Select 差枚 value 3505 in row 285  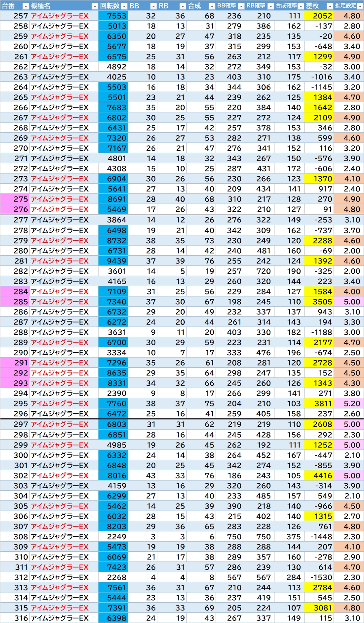pos(318,302)
